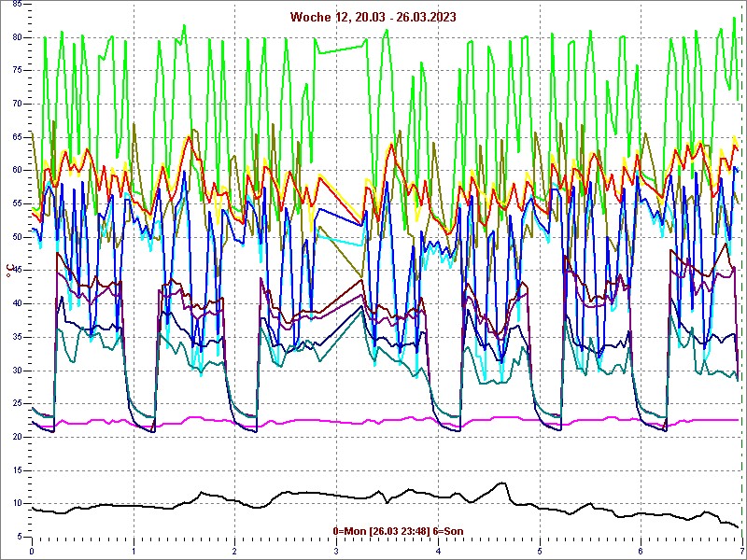Click the y-axis value 55
This screenshot has height=560, width=747.
(17, 203)
